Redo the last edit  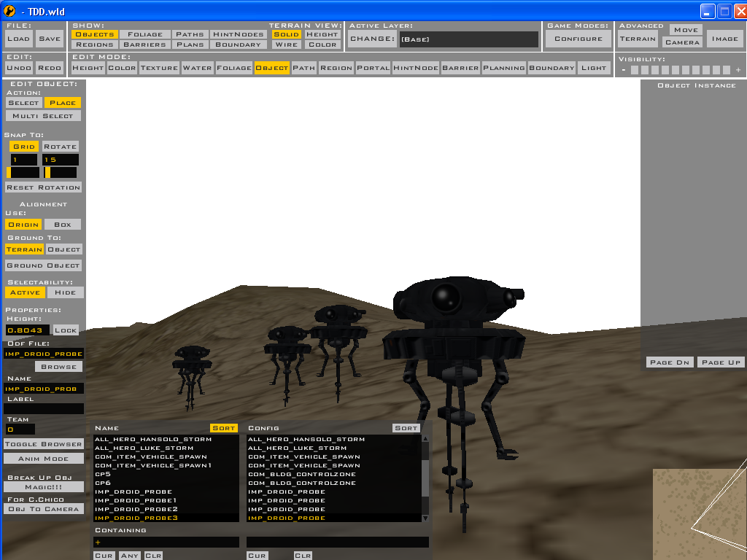(50, 68)
